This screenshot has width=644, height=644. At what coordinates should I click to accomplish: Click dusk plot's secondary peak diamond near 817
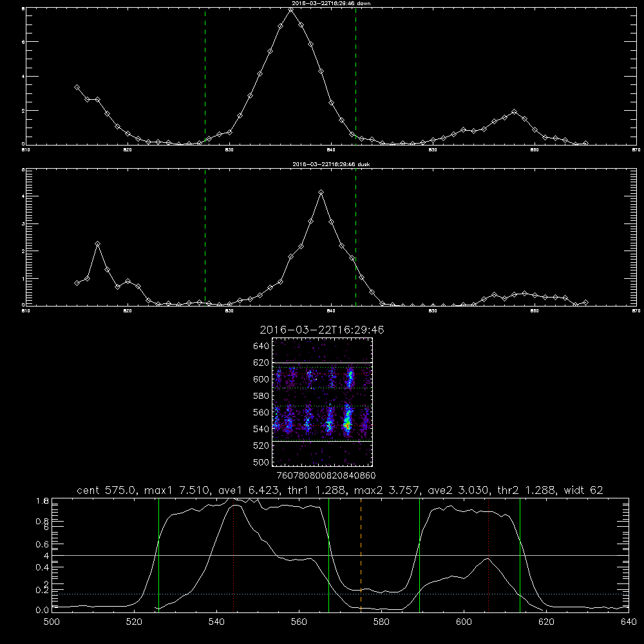click(x=97, y=243)
